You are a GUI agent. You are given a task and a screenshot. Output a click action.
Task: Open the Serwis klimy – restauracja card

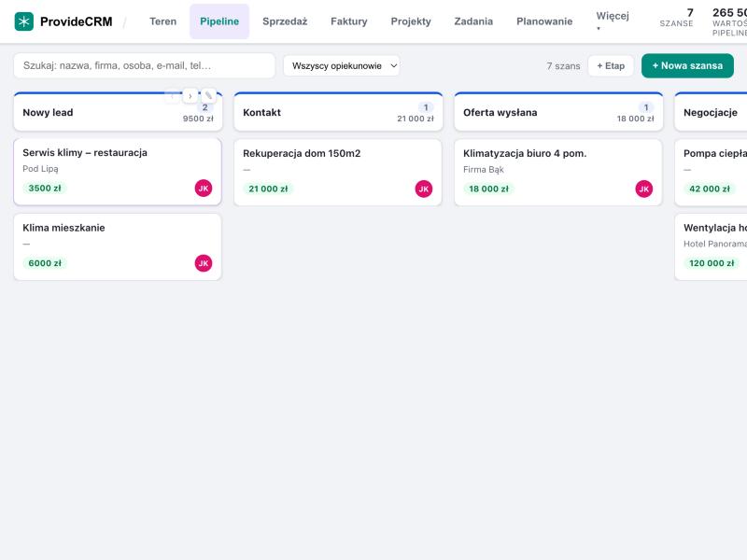(118, 172)
